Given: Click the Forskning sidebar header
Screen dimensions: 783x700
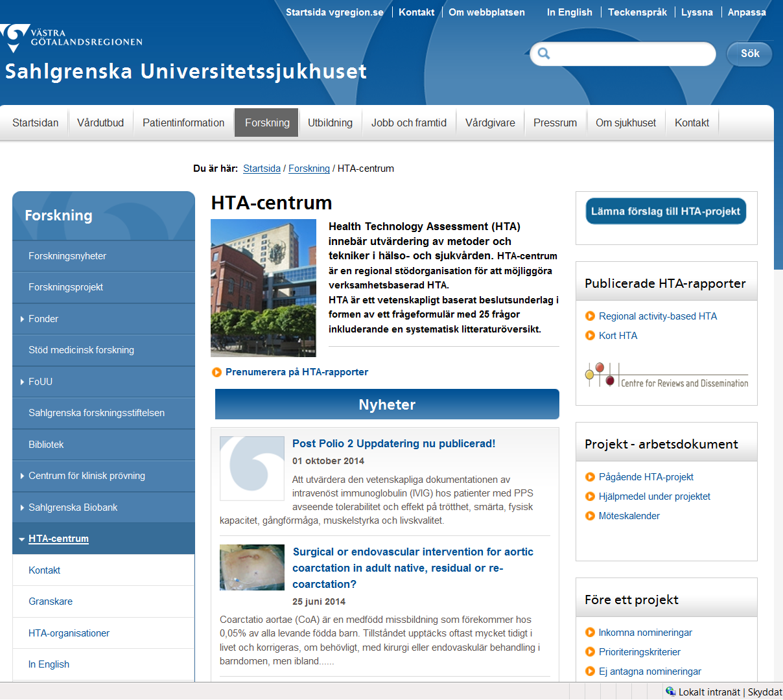Looking at the screenshot, I should 104,216.
